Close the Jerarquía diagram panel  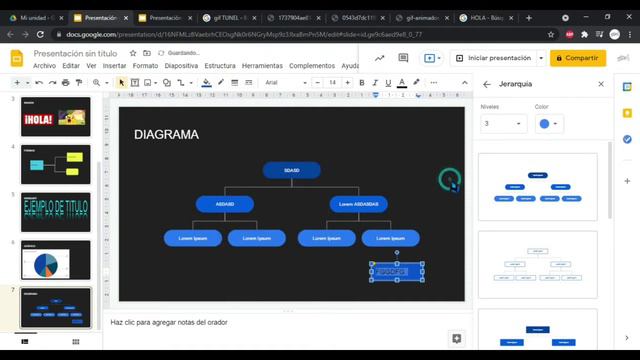601,84
